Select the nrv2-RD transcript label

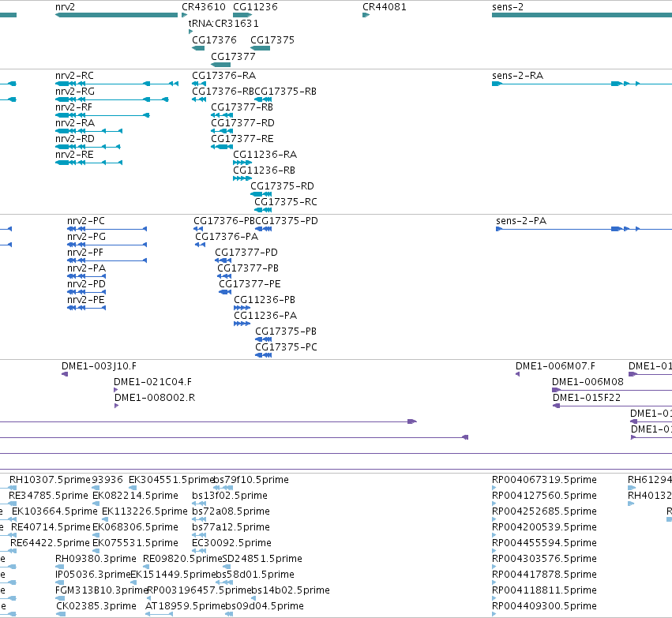pyautogui.click(x=75, y=139)
